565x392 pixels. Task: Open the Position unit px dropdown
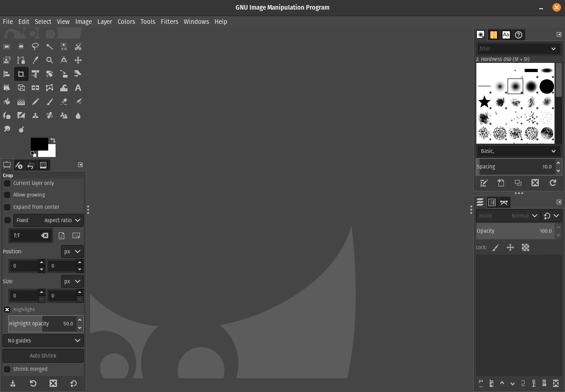72,252
